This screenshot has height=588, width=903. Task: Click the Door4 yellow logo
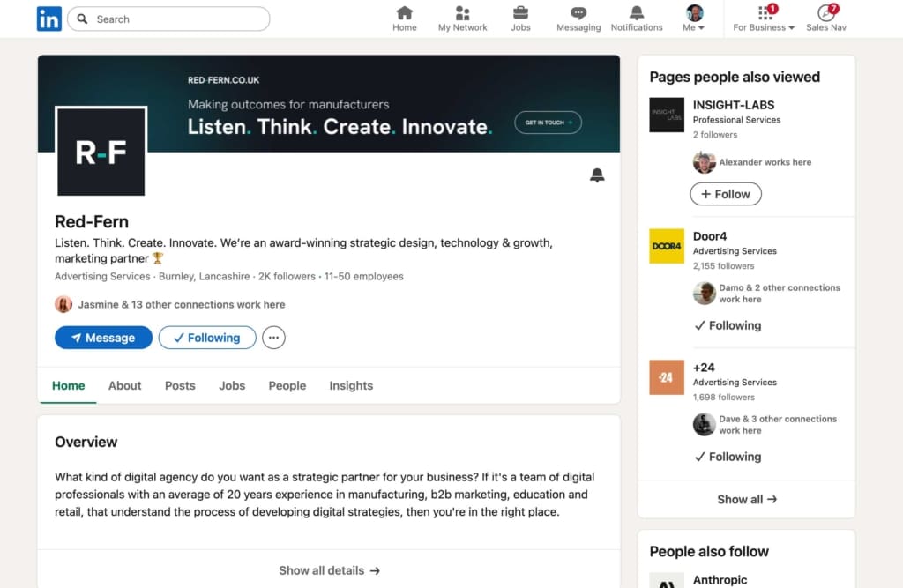pos(667,246)
